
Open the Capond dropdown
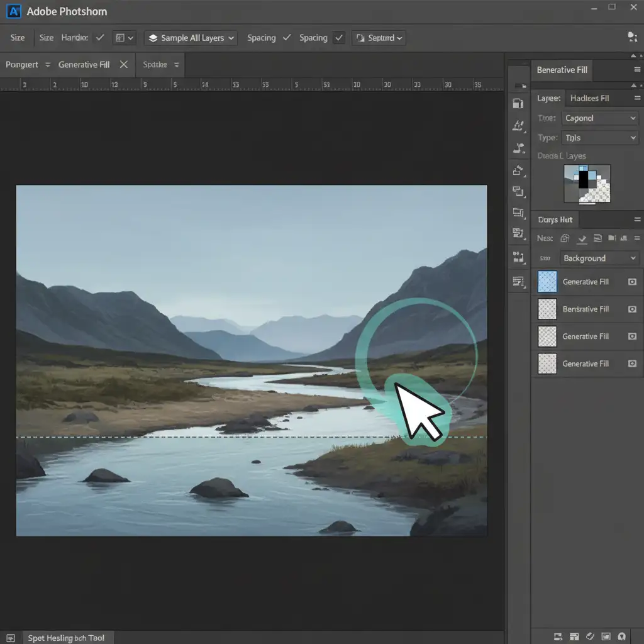pyautogui.click(x=600, y=118)
